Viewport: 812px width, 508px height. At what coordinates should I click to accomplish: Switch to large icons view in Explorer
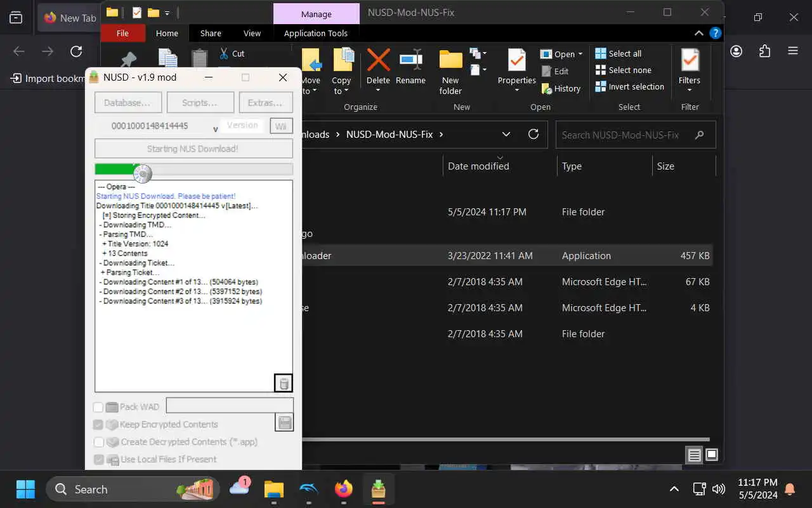pos(711,455)
